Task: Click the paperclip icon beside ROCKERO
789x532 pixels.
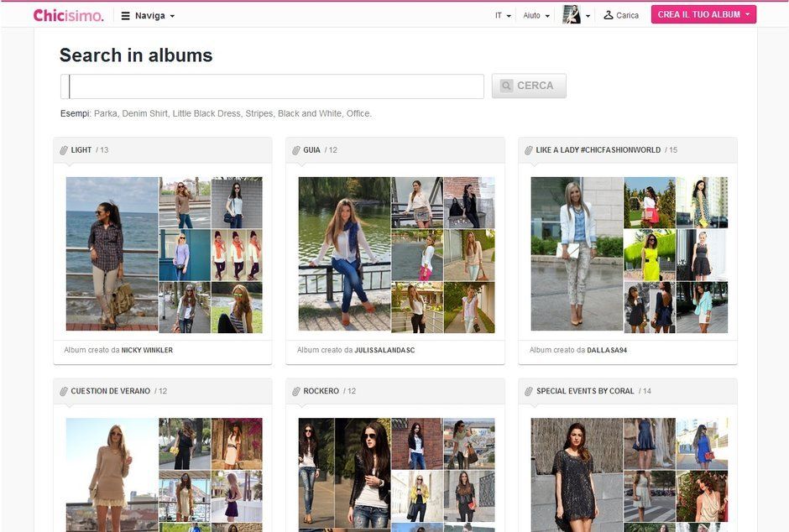Action: click(x=295, y=391)
